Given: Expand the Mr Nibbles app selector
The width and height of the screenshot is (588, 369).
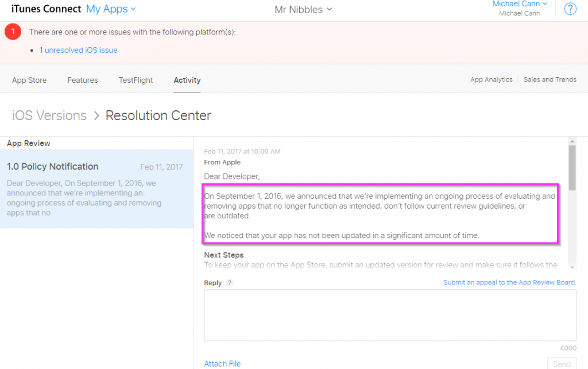Looking at the screenshot, I should tap(303, 9).
